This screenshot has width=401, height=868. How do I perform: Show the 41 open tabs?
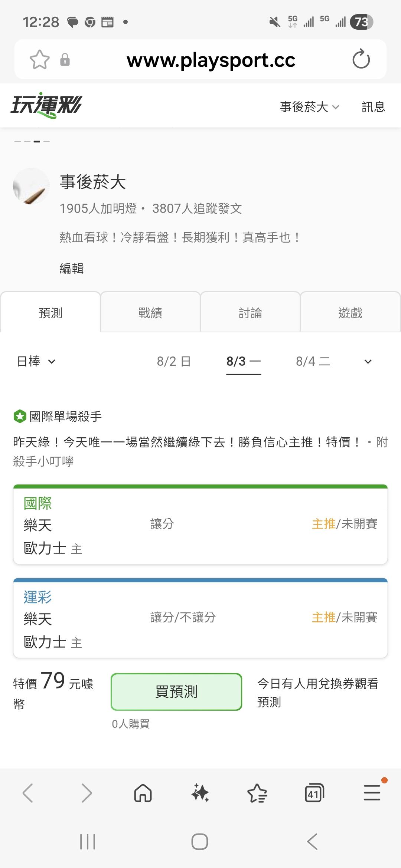[x=314, y=793]
